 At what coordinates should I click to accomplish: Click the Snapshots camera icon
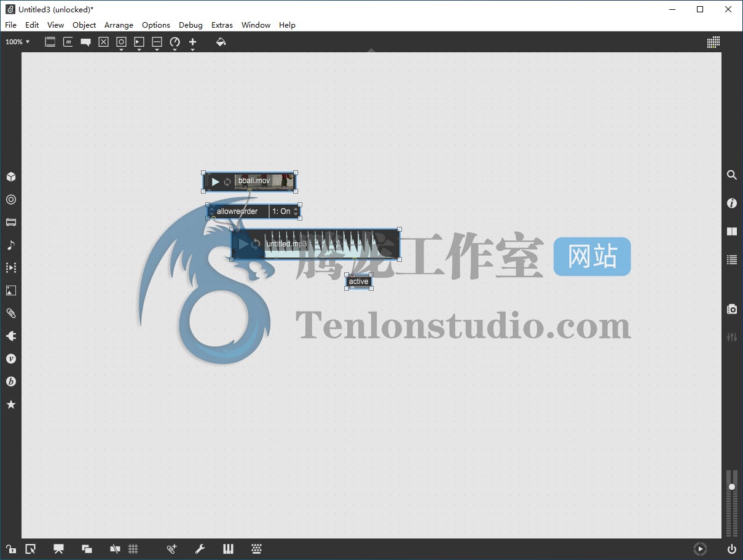[732, 309]
